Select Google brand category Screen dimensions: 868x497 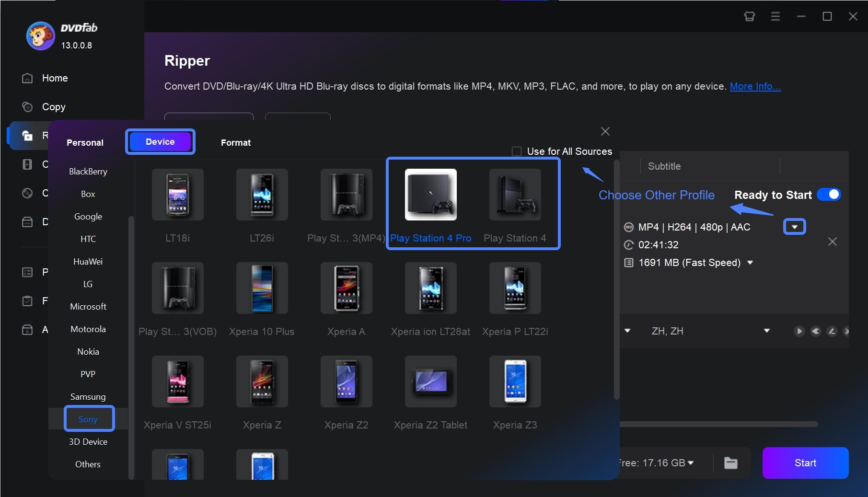pos(88,217)
